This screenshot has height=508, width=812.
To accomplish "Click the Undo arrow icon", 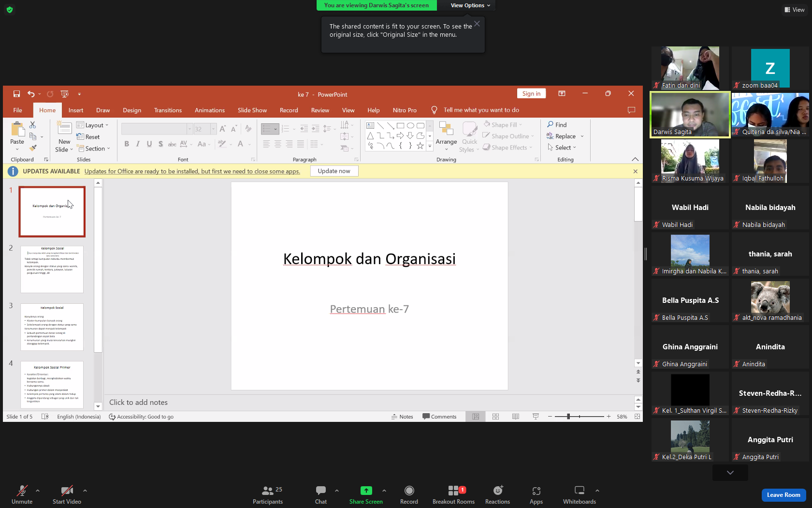I will coord(31,94).
